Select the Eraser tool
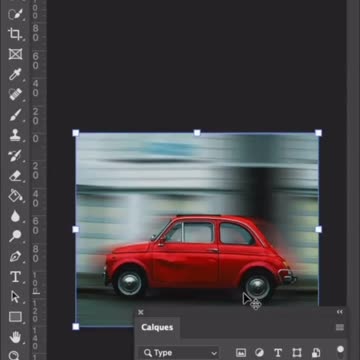 click(x=15, y=176)
